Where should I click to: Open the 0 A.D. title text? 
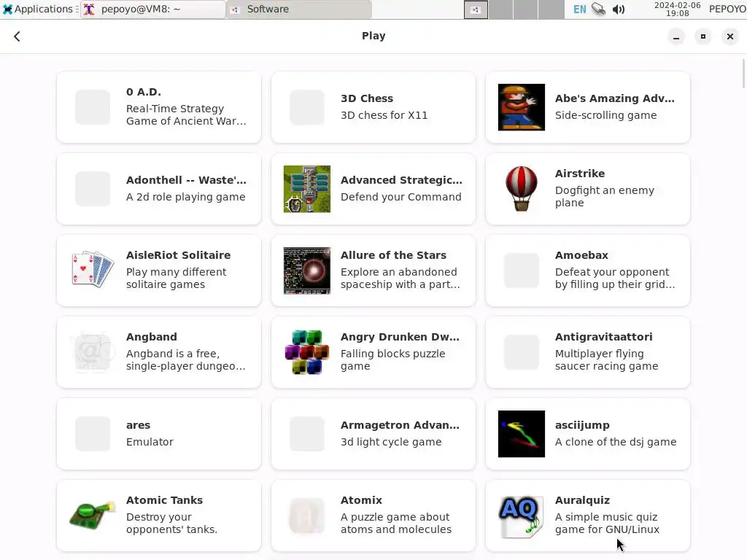click(144, 92)
